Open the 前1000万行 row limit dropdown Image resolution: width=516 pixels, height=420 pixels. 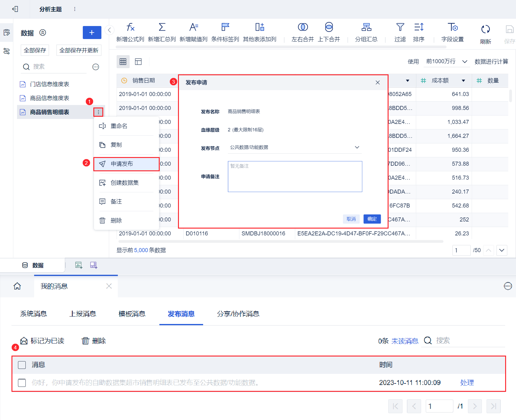pyautogui.click(x=447, y=62)
